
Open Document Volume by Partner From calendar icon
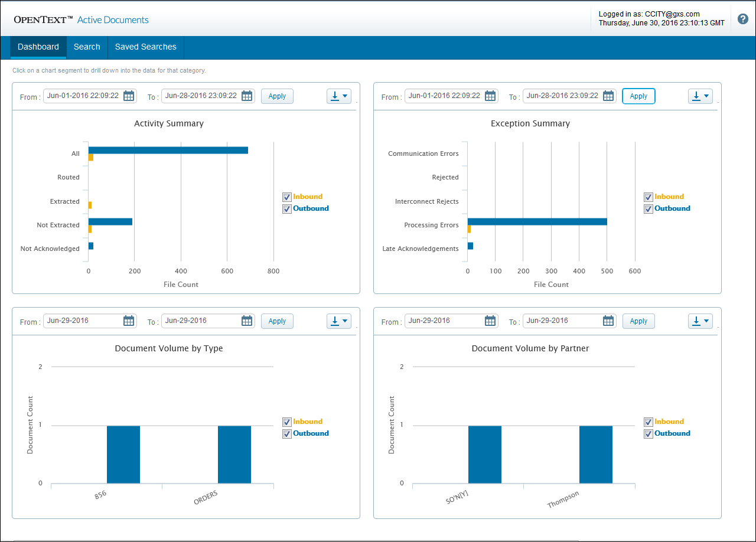point(490,321)
